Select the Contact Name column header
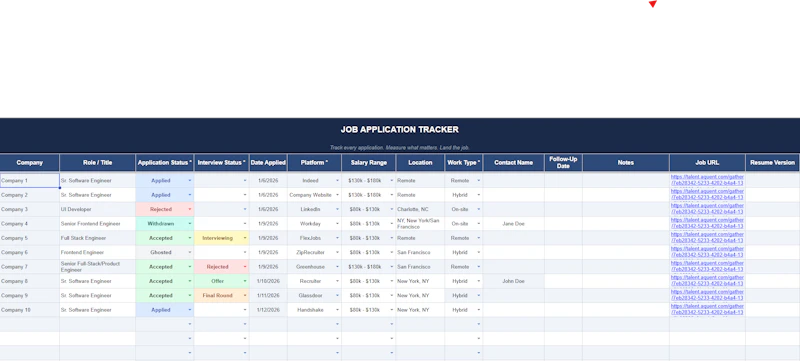 (x=513, y=163)
